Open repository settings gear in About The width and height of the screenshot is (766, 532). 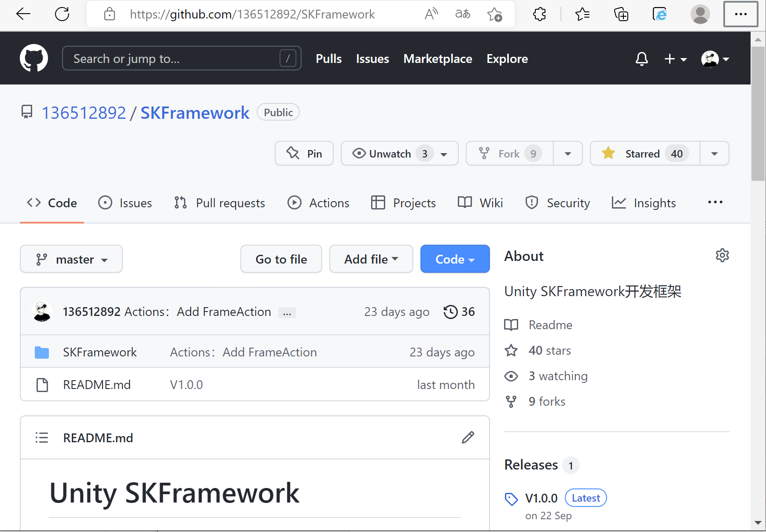coord(722,255)
